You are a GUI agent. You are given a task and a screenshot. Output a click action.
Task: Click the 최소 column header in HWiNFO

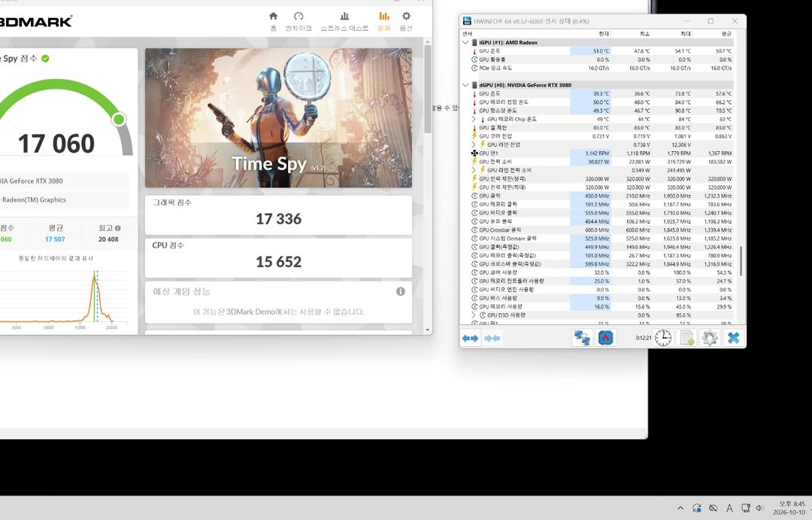(644, 34)
